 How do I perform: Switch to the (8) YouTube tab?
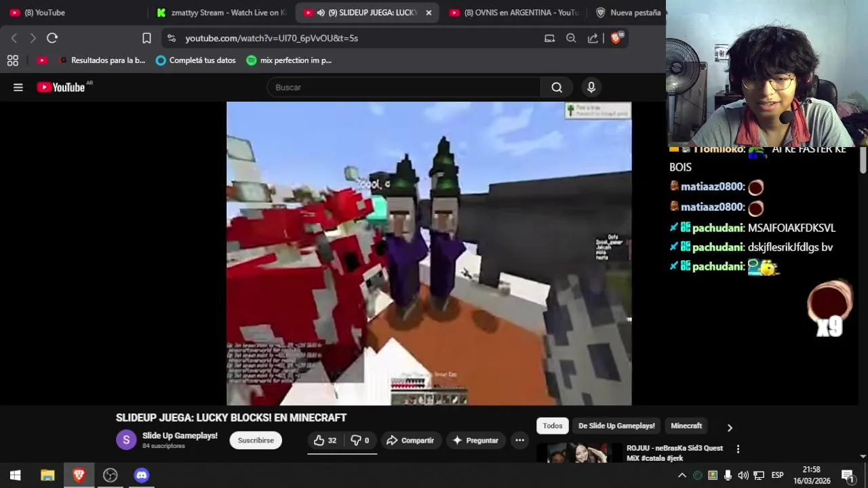coord(73,13)
